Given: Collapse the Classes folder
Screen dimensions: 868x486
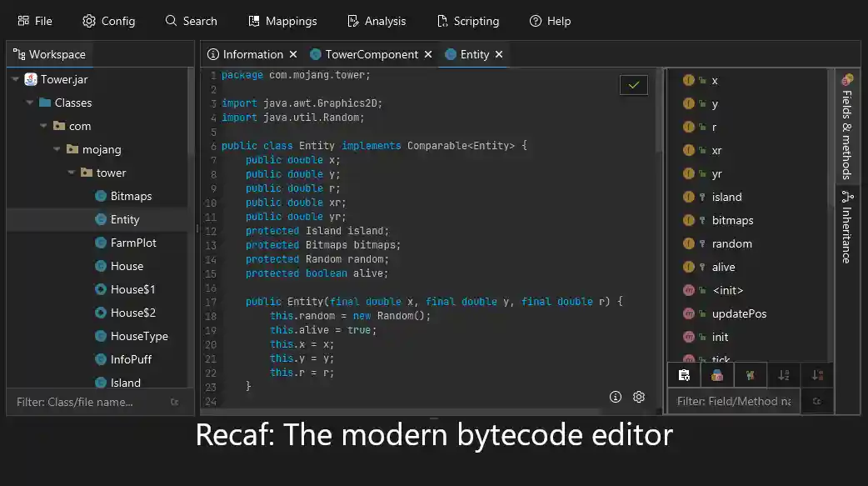Looking at the screenshot, I should point(30,103).
